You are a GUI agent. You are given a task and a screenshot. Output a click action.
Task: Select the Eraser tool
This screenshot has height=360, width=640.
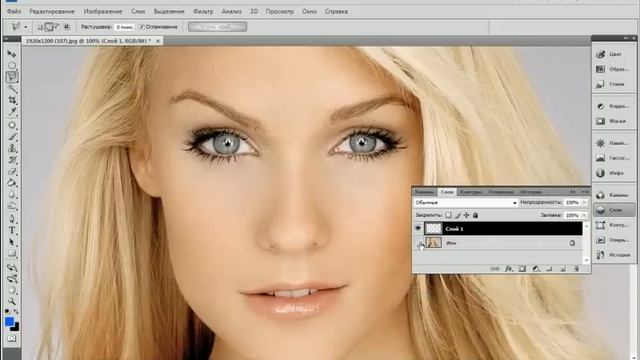coord(12,171)
